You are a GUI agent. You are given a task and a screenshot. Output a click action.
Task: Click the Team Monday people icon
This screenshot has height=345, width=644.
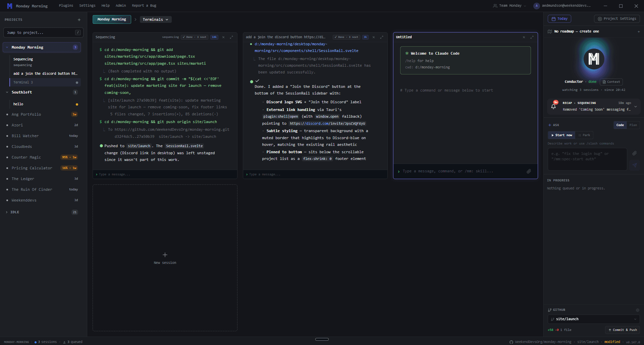click(495, 6)
